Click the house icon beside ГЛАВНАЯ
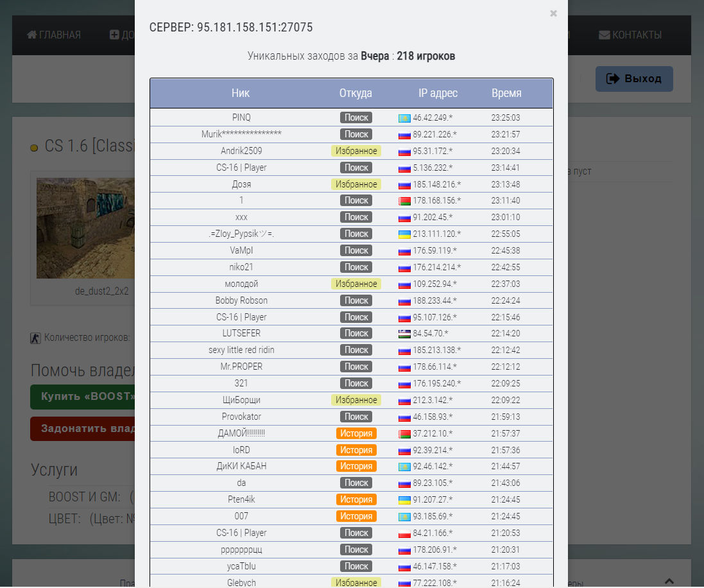The height and width of the screenshot is (588, 704). pos(31,35)
